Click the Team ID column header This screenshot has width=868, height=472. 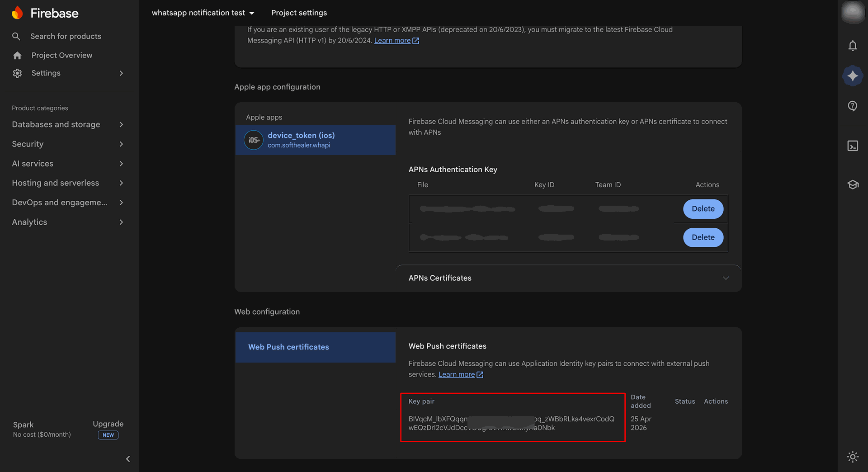[x=608, y=185]
